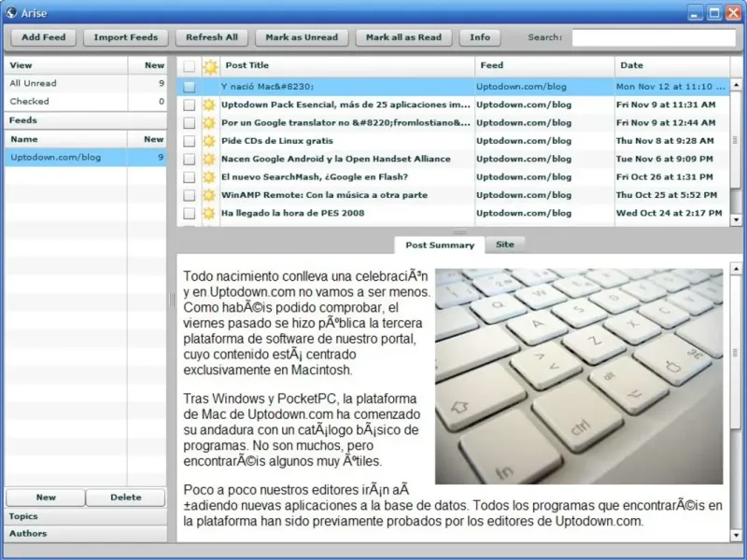747x560 pixels.
Task: Click summary pane scrollbar up arrow
Action: 736,269
